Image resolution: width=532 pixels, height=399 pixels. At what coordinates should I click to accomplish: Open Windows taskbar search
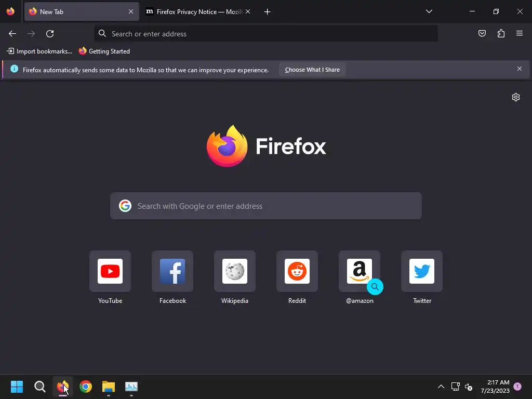coord(39,387)
